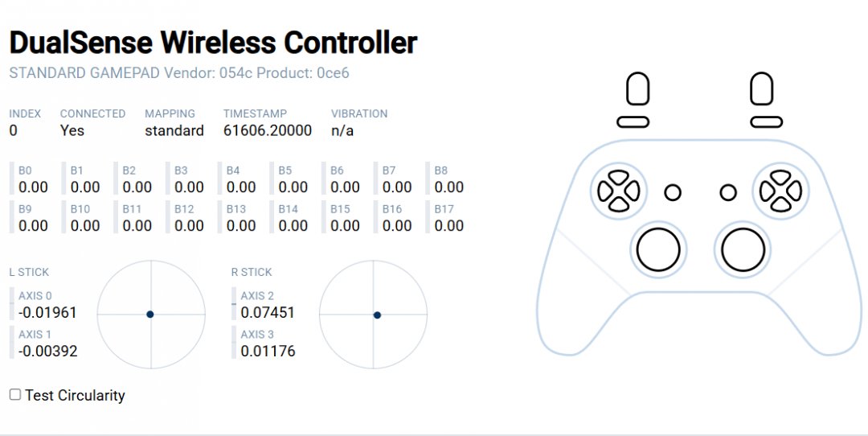868x436 pixels.
Task: Click the R STICK position circle
Action: point(374,314)
